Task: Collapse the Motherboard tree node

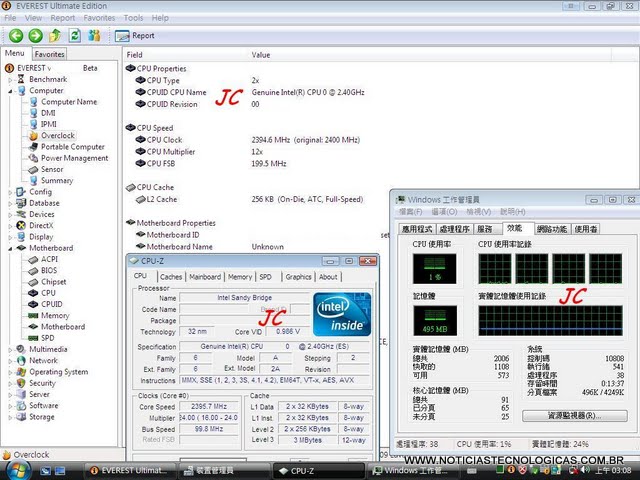Action: click(11, 249)
